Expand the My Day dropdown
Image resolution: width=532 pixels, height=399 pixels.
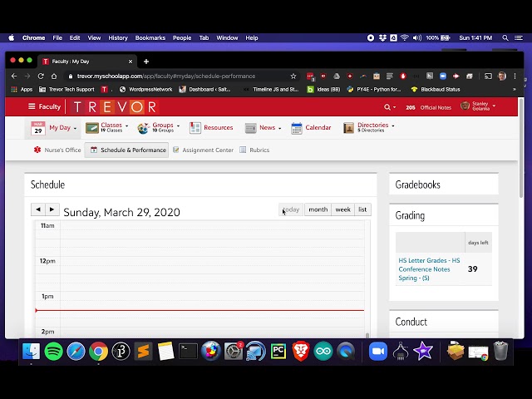pos(75,128)
